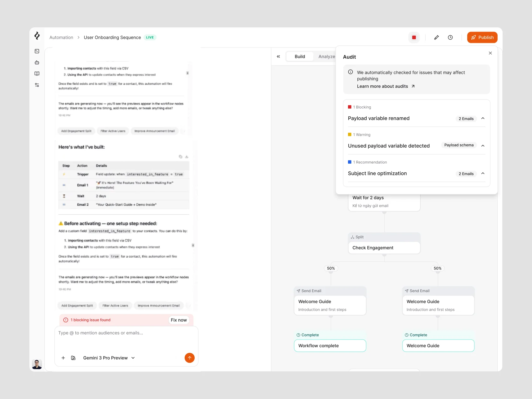Image resolution: width=532 pixels, height=399 pixels.
Task: Click the 1 blocking issue found alert icon
Action: [66, 320]
